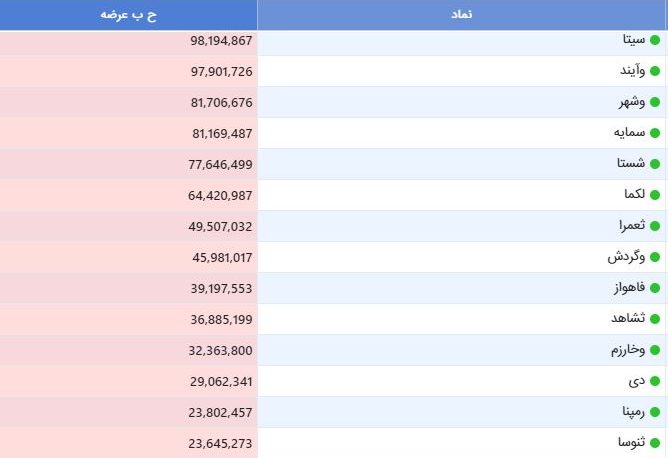Click the green status dot beside رمپنا
This screenshot has height=458, width=668.
point(655,412)
